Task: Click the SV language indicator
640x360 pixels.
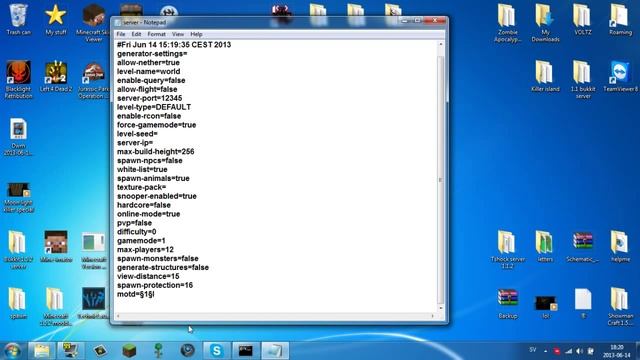Action: [x=533, y=350]
